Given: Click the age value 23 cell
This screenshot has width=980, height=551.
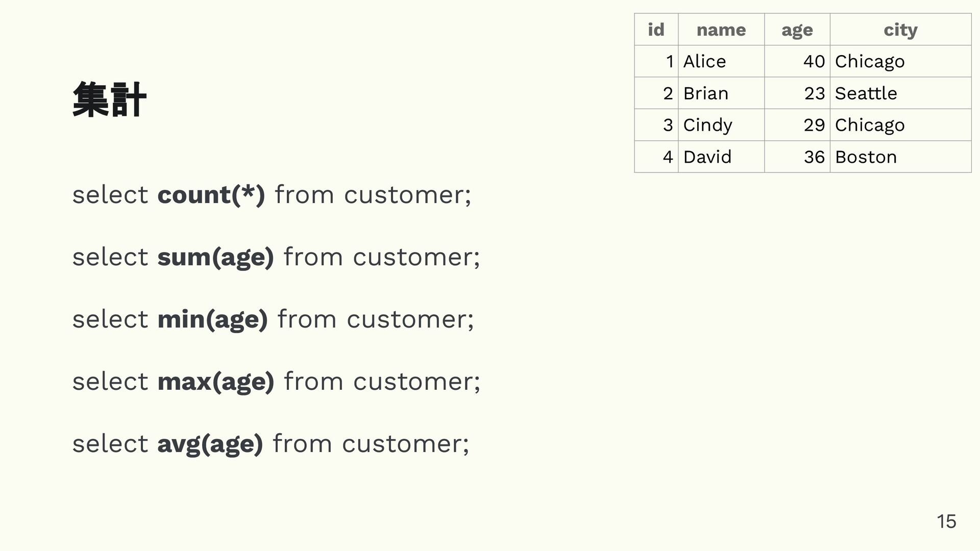Looking at the screenshot, I should [x=797, y=93].
